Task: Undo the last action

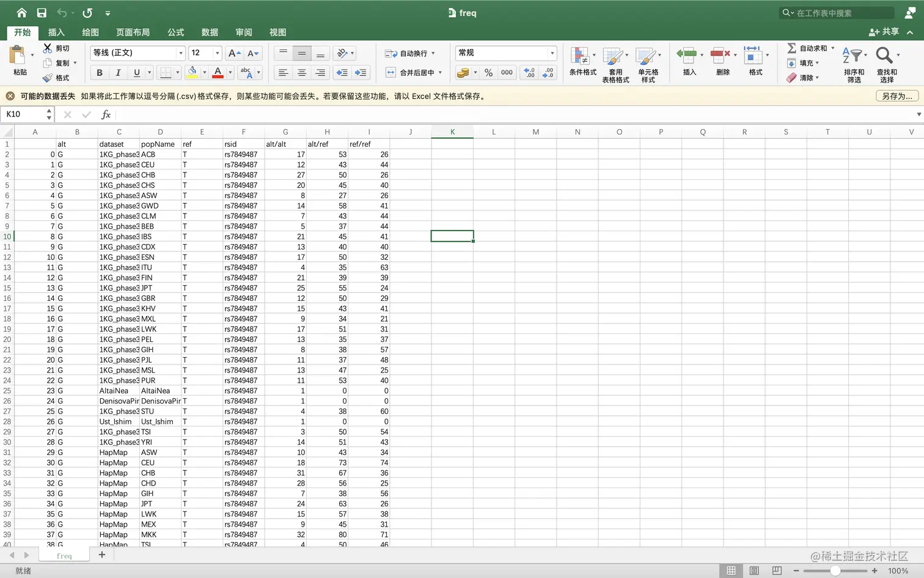Action: tap(62, 13)
